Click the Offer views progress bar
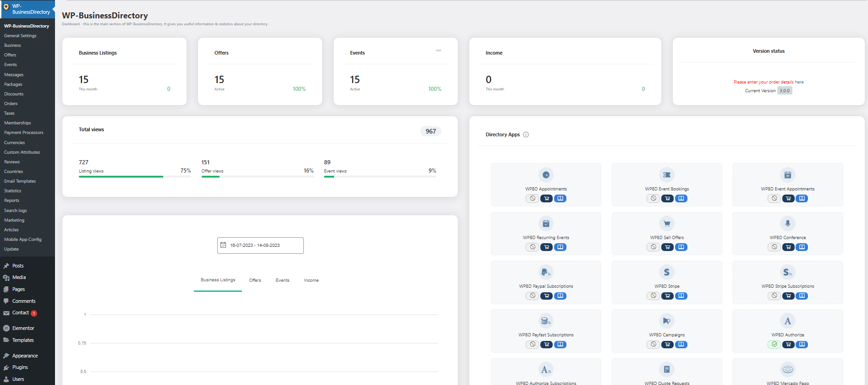This screenshot has width=868, height=385. coord(258,177)
